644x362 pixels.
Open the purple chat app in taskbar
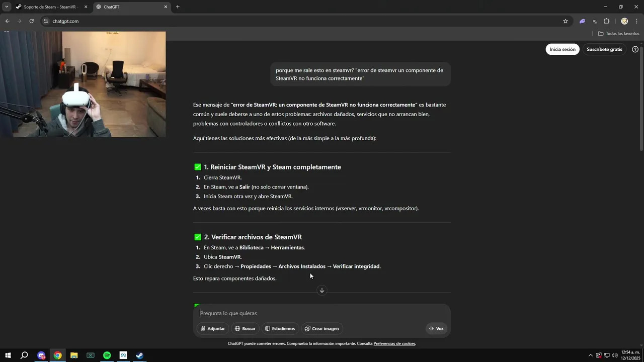[x=41, y=355]
